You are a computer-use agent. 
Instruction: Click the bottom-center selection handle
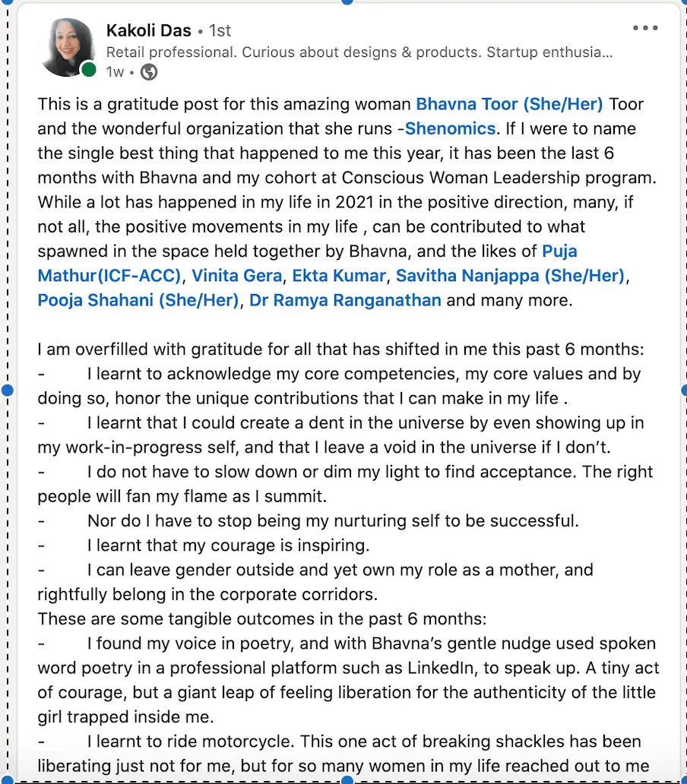[x=347, y=780]
